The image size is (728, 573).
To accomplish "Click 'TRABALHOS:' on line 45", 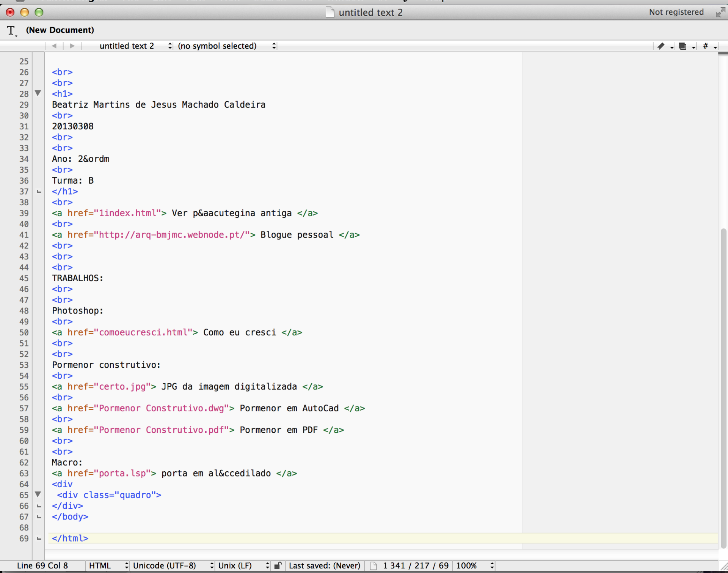I will [78, 278].
